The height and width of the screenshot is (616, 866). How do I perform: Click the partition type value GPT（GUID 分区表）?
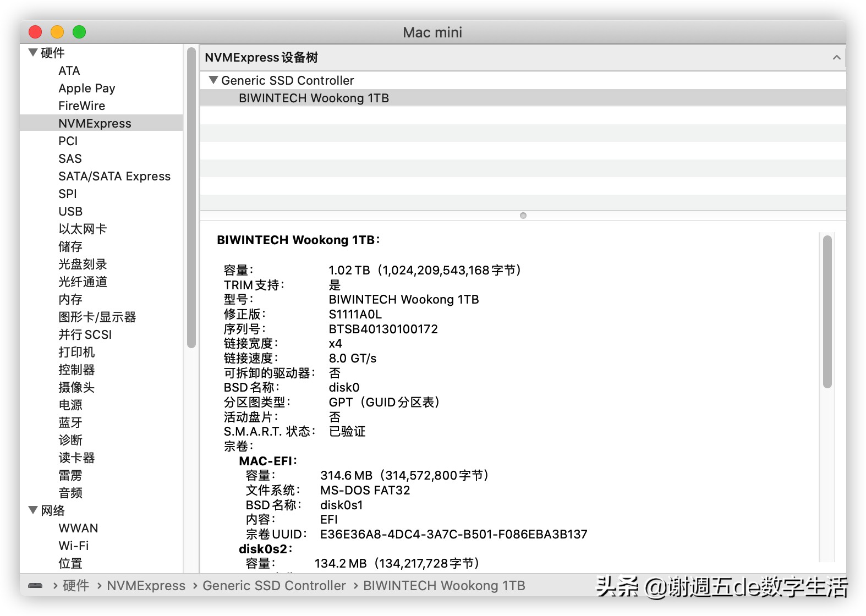385,402
